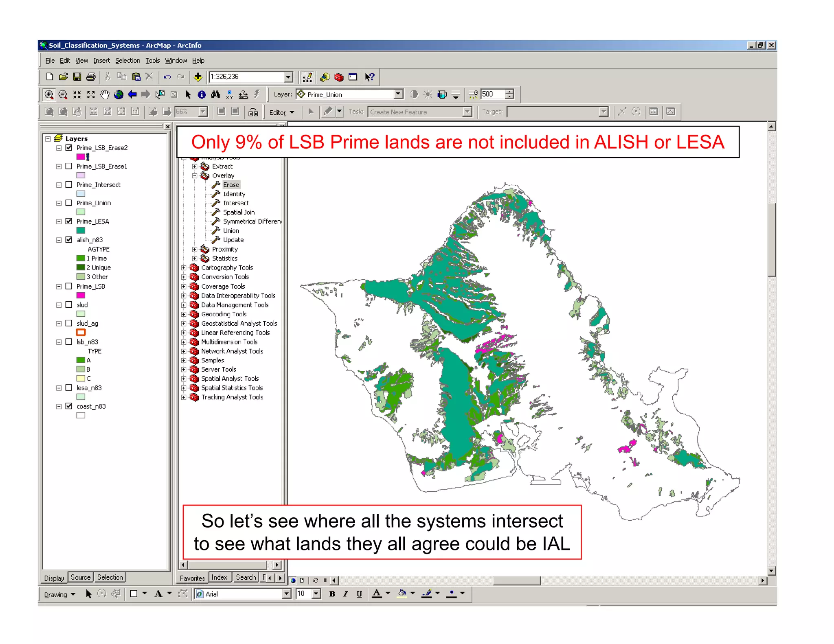Click the Print icon
The image size is (834, 644).
[x=91, y=77]
